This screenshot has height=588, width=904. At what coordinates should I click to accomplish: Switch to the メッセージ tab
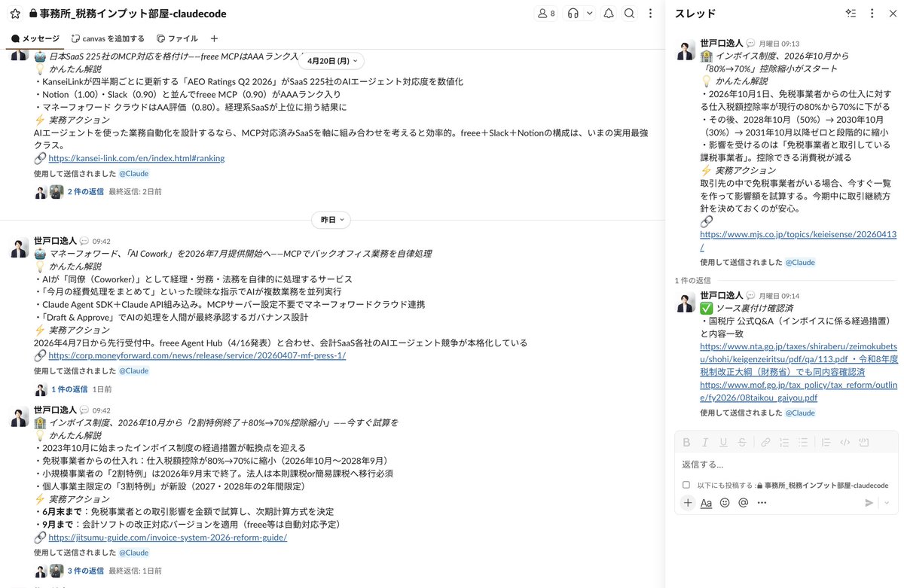coord(35,38)
